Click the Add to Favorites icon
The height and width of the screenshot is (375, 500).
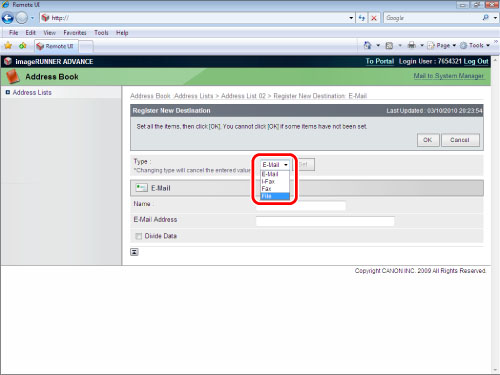pos(22,46)
